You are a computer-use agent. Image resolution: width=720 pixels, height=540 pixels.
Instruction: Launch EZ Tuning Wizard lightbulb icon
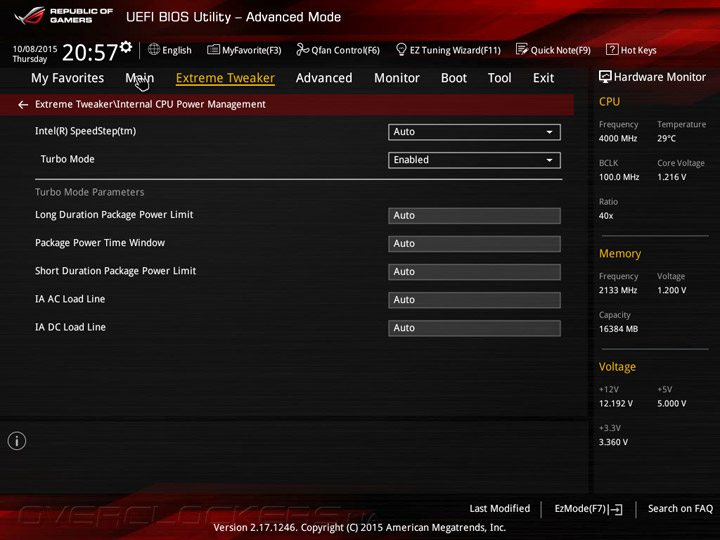[401, 49]
